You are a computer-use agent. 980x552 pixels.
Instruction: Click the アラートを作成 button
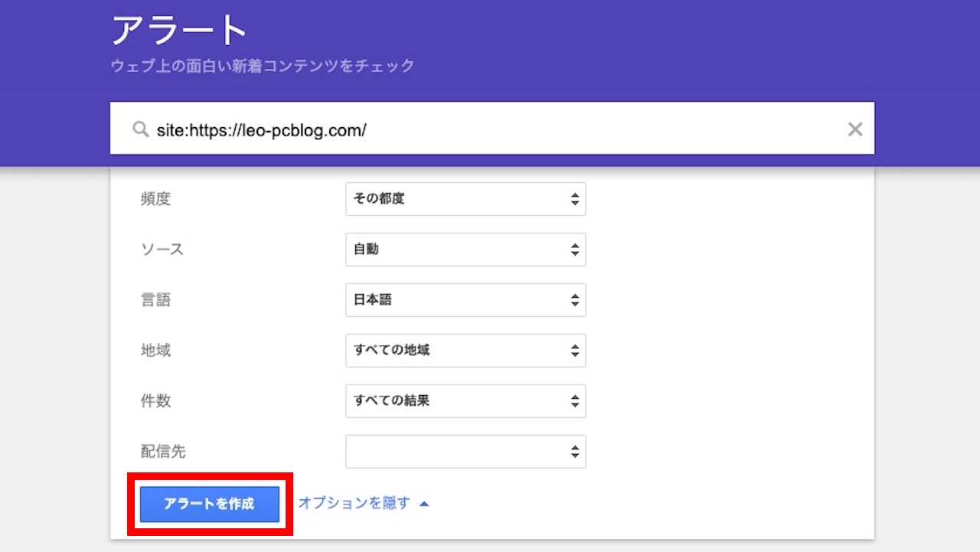[x=209, y=504]
